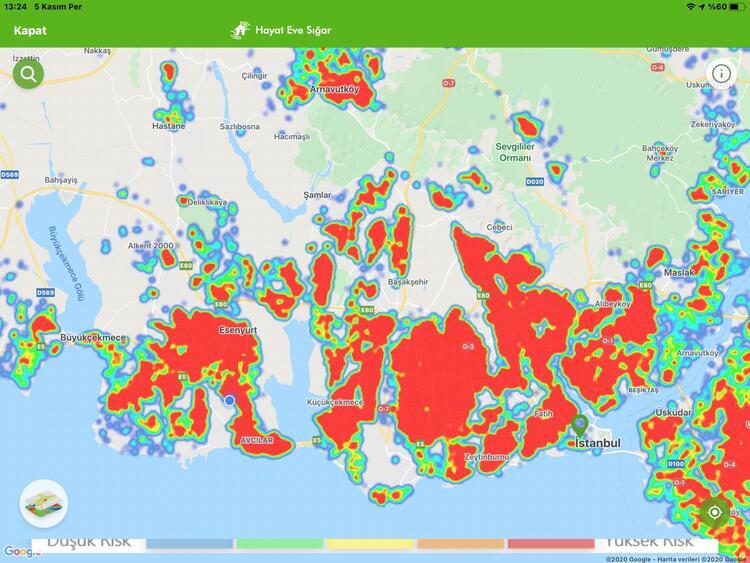
Task: Tap the Arnavutköy label at the top
Action: click(x=335, y=89)
